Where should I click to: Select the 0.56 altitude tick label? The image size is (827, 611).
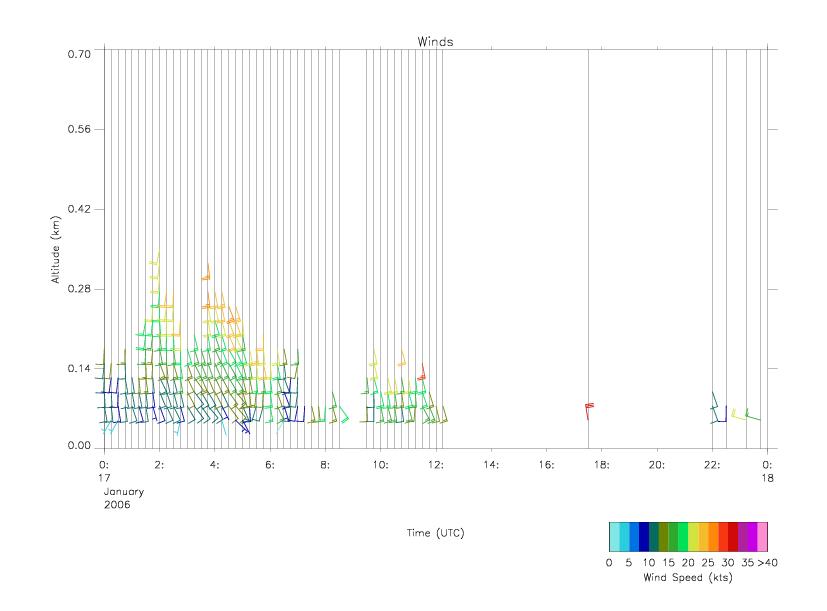tap(79, 129)
